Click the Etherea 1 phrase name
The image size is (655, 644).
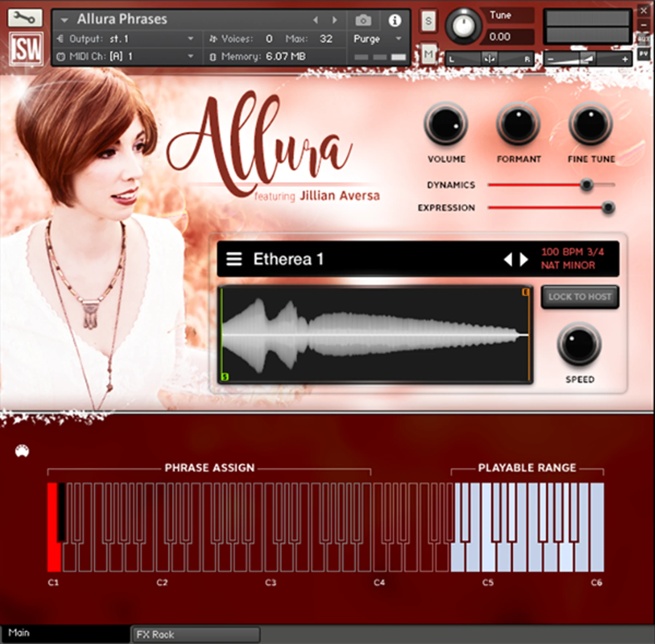[288, 259]
